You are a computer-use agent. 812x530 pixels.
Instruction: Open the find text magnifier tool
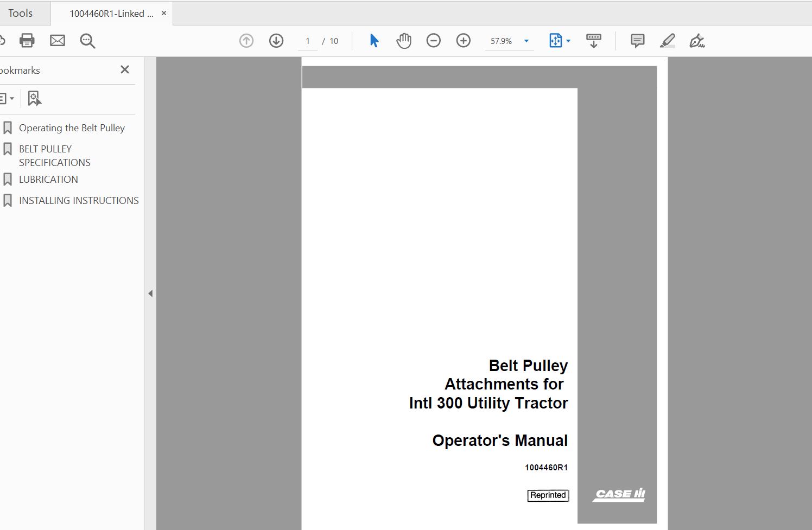[x=87, y=41]
